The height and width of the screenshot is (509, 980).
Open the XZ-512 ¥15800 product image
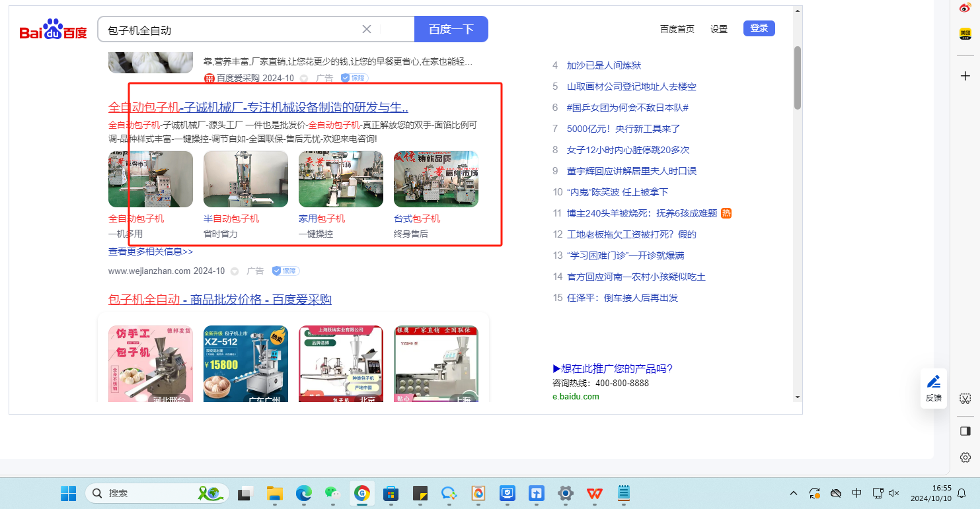pos(246,364)
